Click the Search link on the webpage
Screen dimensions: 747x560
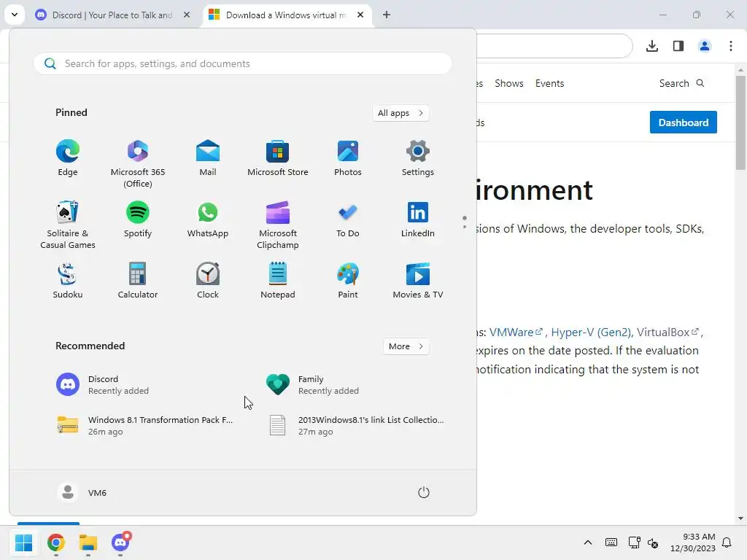(681, 83)
